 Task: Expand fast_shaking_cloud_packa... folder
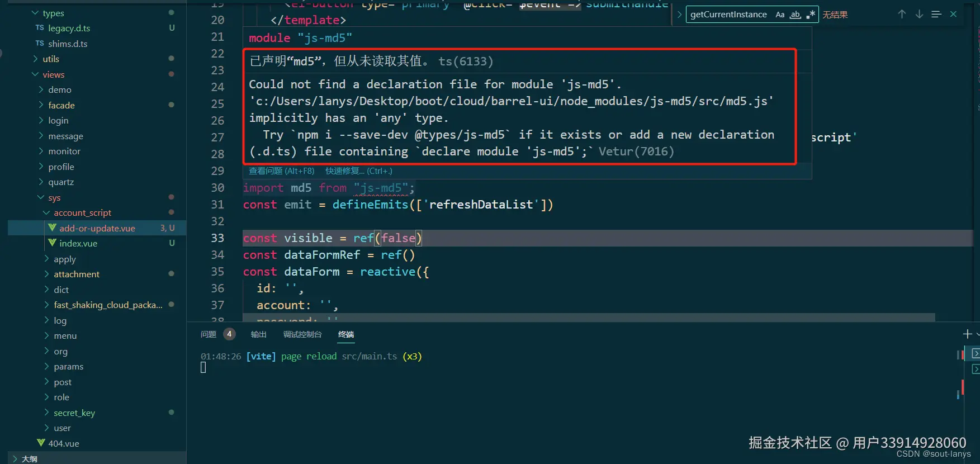(108, 305)
